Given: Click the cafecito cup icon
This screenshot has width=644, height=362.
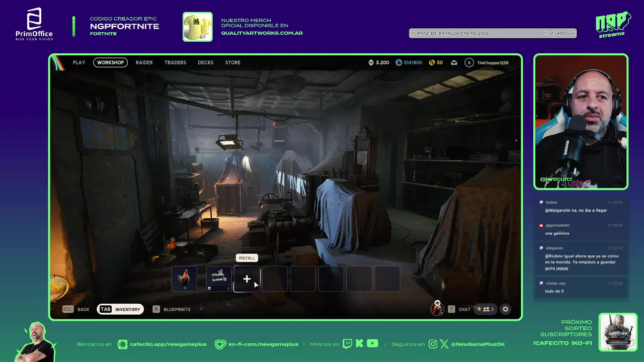Looking at the screenshot, I should click(x=122, y=344).
